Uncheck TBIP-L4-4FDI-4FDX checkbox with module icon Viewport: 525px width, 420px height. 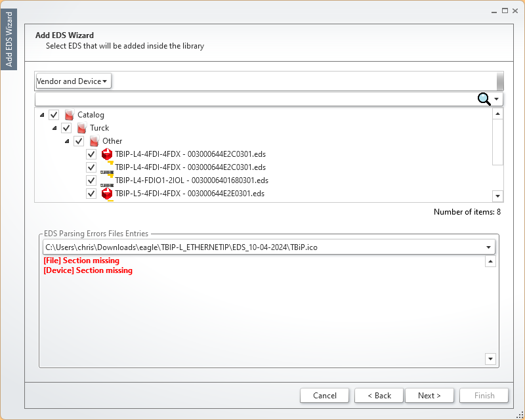tap(91, 167)
